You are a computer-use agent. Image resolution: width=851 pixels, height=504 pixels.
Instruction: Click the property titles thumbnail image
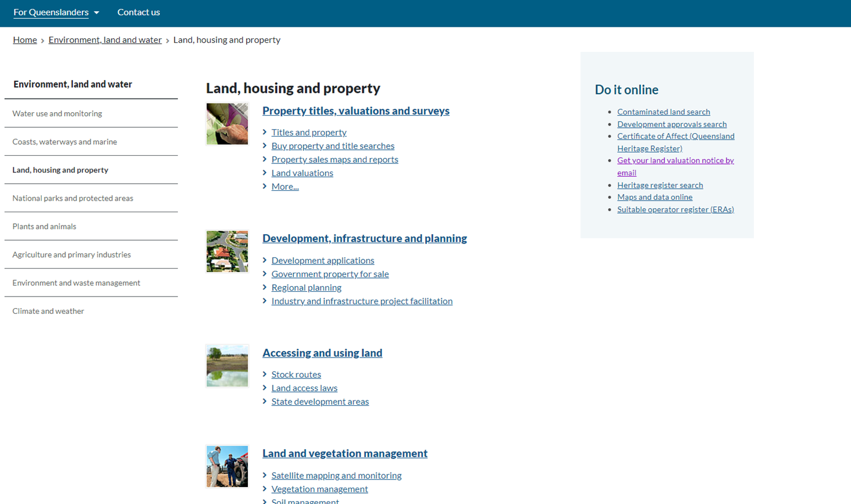[x=227, y=123]
